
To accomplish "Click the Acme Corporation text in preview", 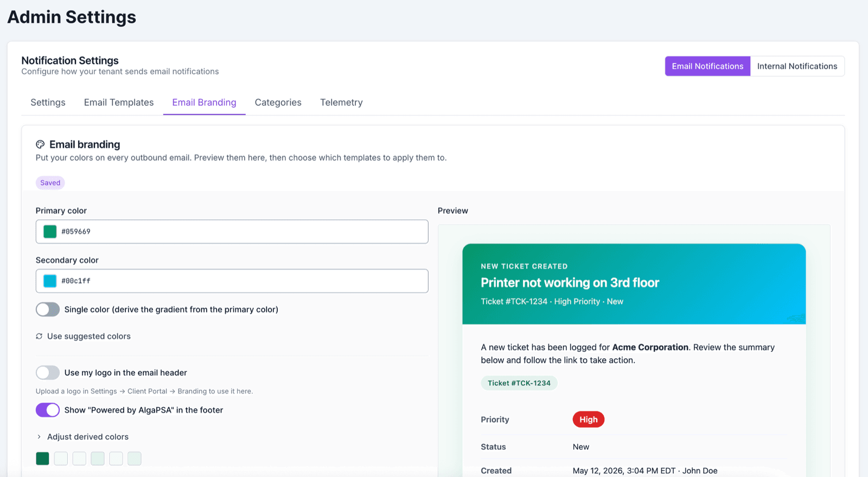I will [x=650, y=347].
